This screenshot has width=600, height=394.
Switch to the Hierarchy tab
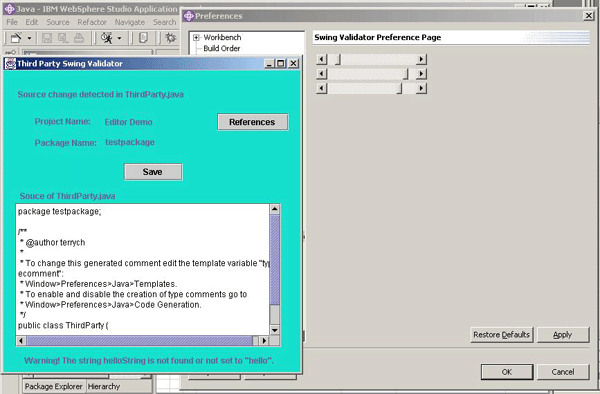pyautogui.click(x=104, y=386)
